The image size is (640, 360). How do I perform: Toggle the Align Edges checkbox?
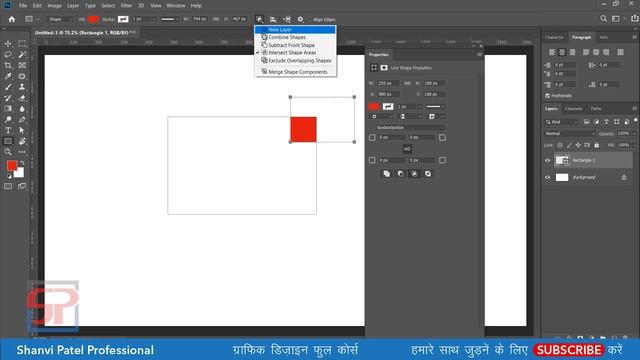coord(309,19)
